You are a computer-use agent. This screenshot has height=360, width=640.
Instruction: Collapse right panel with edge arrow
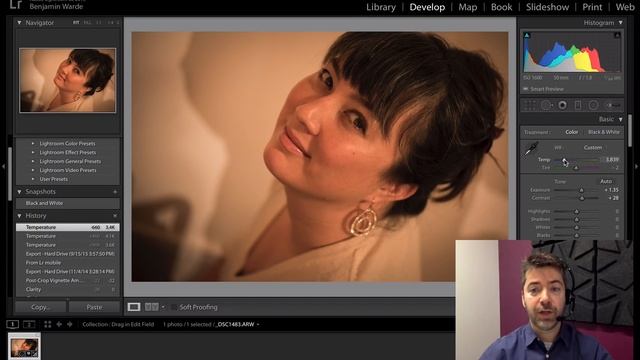click(x=636, y=167)
